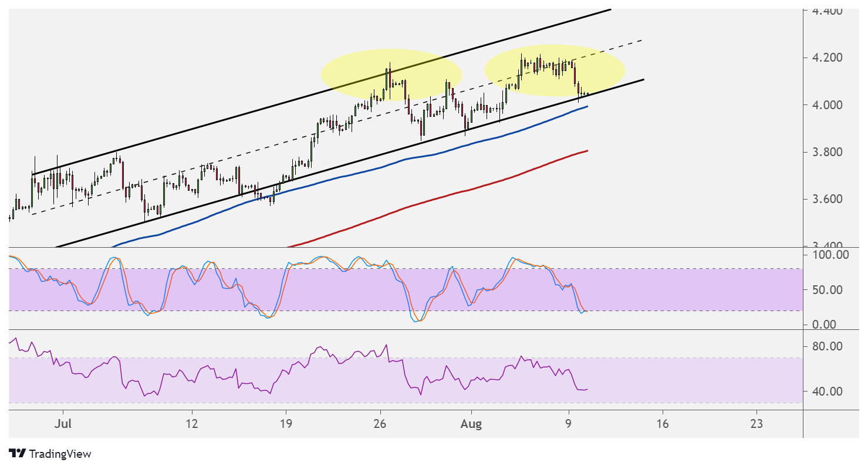Image resolution: width=868 pixels, height=469 pixels.
Task: Select the 100.00 stochastic scale label
Action: click(830, 255)
